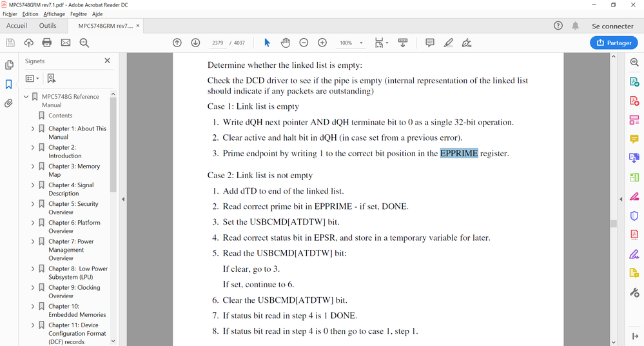Add a comment note icon

point(430,43)
